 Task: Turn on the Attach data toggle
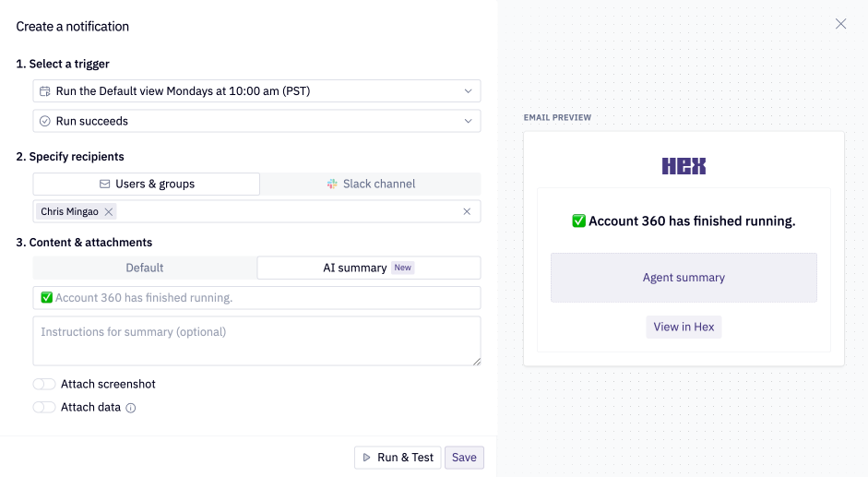click(44, 407)
